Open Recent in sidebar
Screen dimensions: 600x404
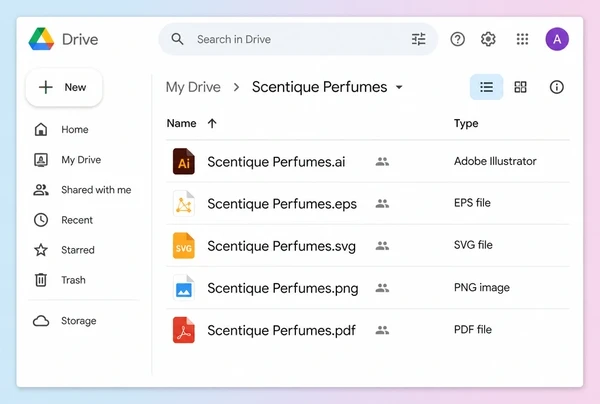click(x=63, y=220)
